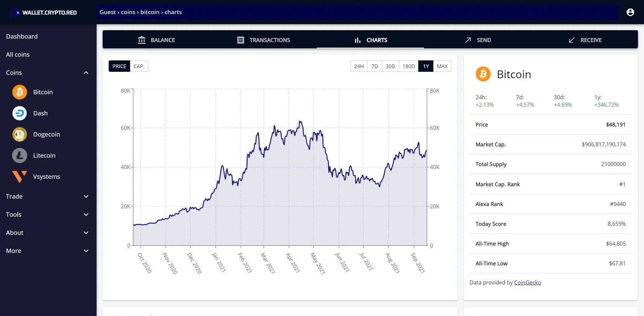This screenshot has width=644, height=316.
Task: Click the Receive arrow icon
Action: tap(572, 40)
